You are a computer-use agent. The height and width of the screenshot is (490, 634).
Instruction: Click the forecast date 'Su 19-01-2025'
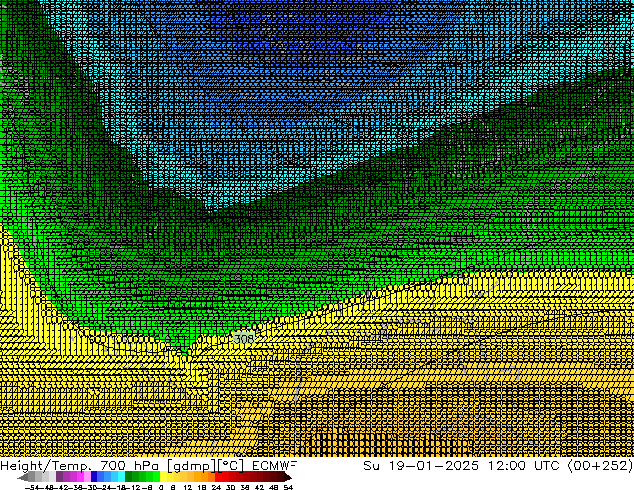pos(421,465)
